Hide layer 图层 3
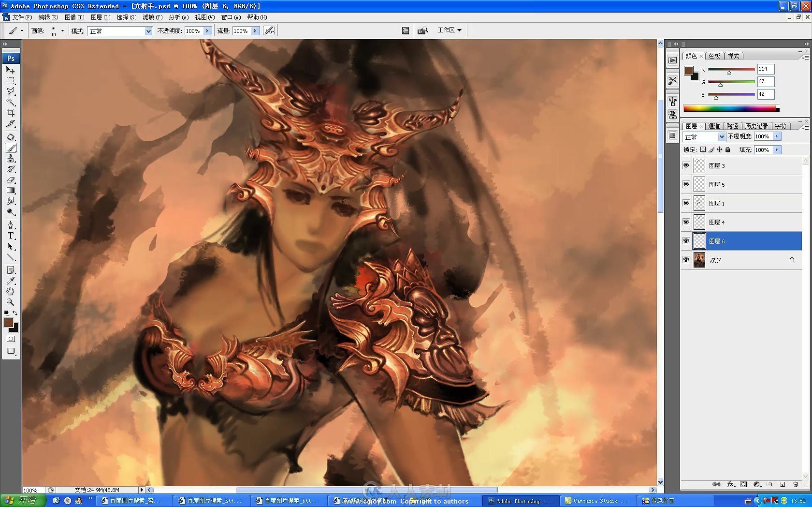 (x=686, y=165)
